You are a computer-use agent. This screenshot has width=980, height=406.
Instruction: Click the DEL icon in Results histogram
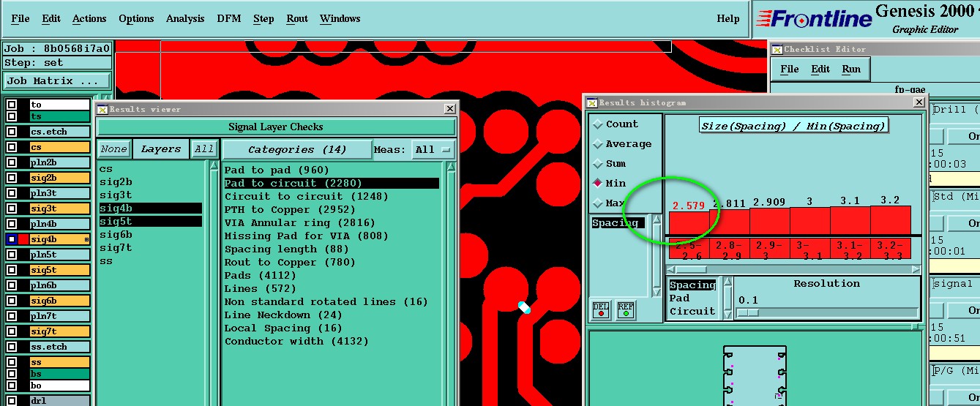(x=600, y=310)
